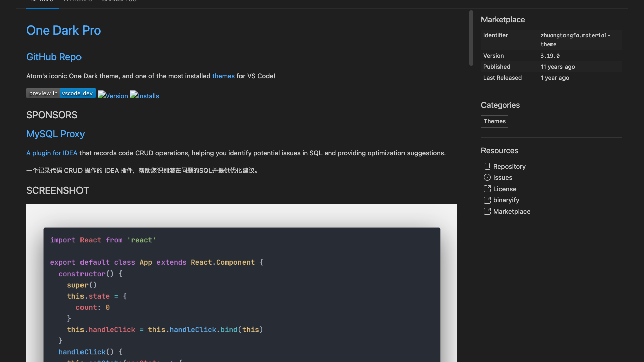Click the binaryify external-link icon
This screenshot has width=644, height=362.
point(487,200)
